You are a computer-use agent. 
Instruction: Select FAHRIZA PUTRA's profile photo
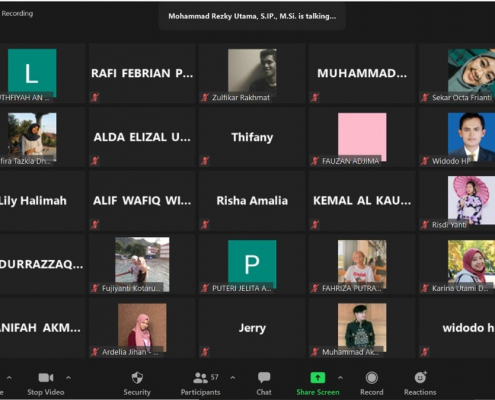pos(362,264)
